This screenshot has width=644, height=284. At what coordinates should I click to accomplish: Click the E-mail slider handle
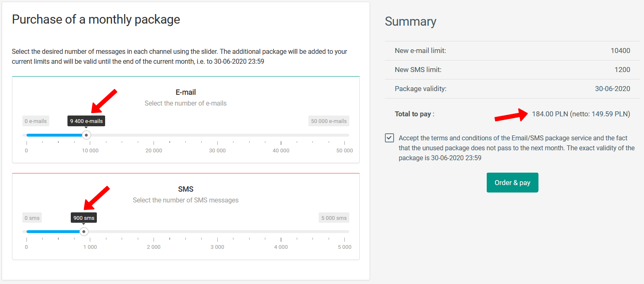pos(86,135)
